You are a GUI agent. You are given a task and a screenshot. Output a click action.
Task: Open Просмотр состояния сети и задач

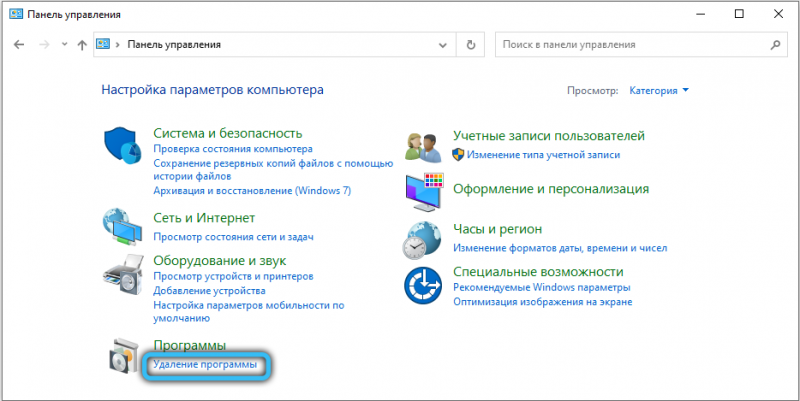(233, 237)
